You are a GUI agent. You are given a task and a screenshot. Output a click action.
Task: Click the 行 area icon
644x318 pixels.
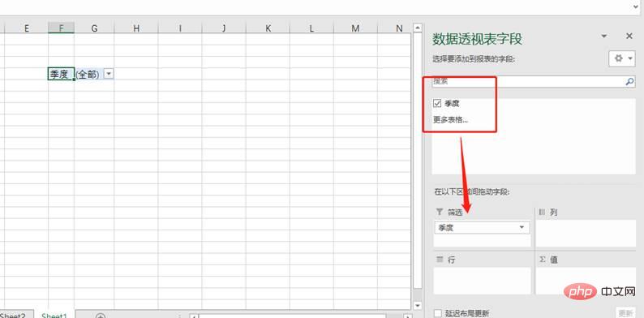click(440, 260)
